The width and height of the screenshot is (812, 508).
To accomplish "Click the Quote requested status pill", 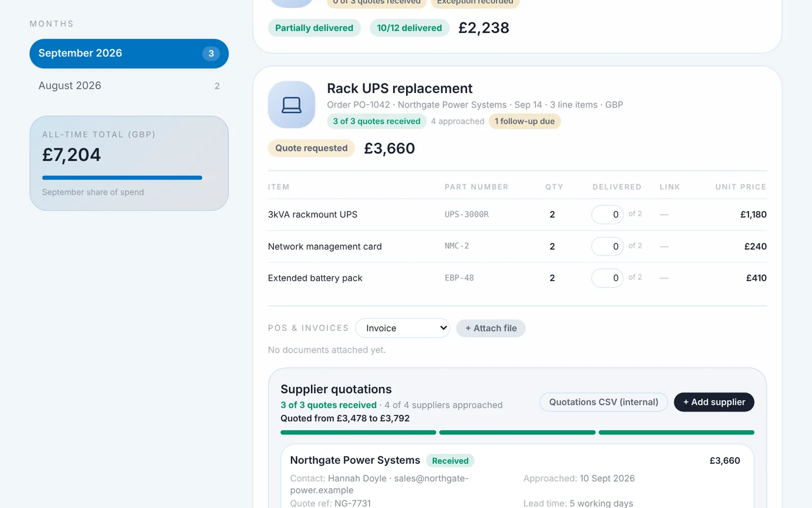I will click(311, 148).
